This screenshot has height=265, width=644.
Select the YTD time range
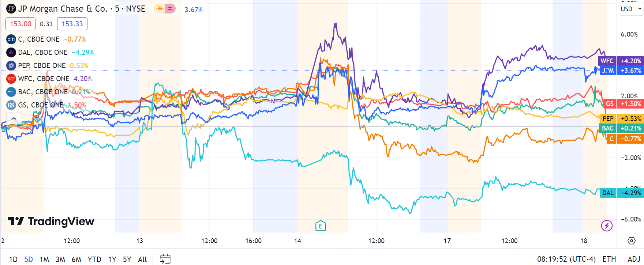pyautogui.click(x=94, y=259)
